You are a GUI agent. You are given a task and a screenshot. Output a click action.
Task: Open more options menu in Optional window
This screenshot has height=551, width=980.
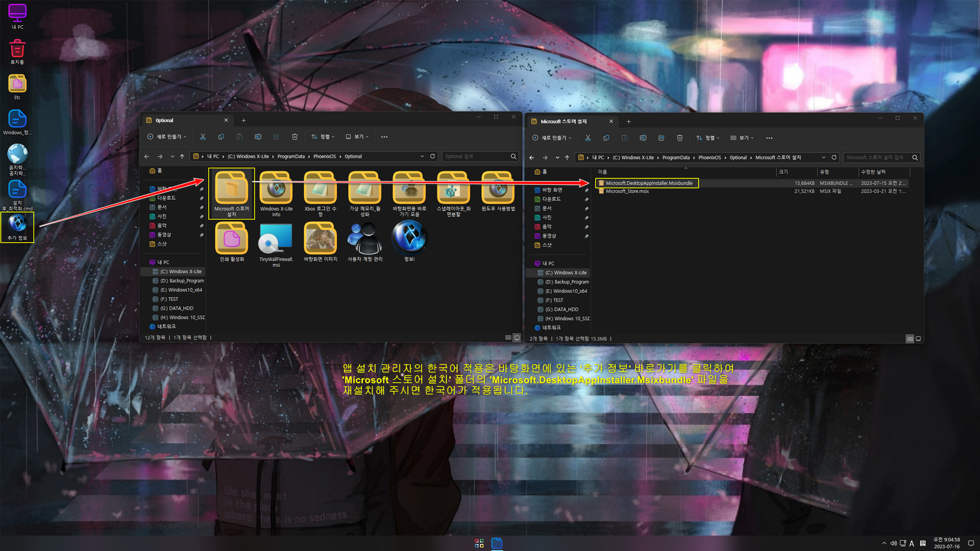385,137
